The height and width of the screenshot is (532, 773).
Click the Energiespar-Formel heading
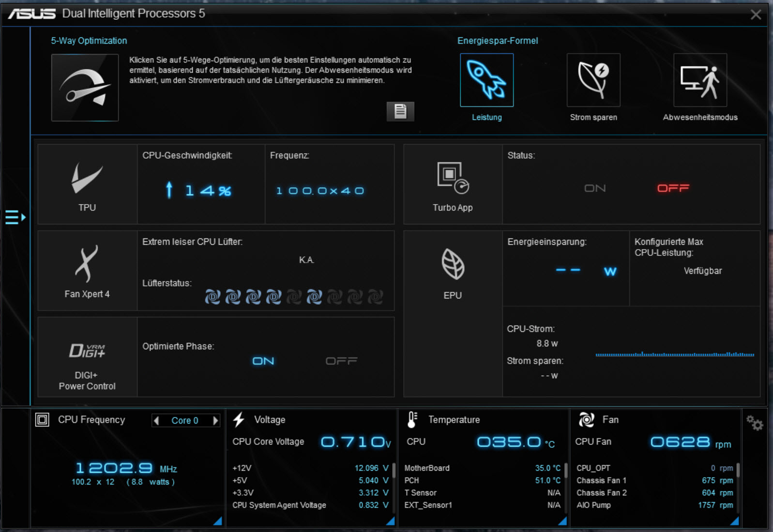coord(498,41)
